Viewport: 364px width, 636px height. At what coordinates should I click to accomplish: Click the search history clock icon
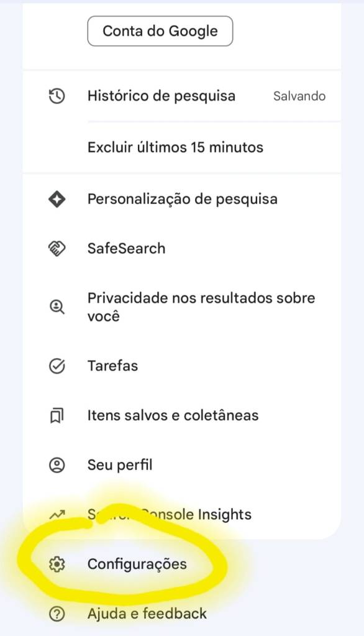(x=57, y=96)
